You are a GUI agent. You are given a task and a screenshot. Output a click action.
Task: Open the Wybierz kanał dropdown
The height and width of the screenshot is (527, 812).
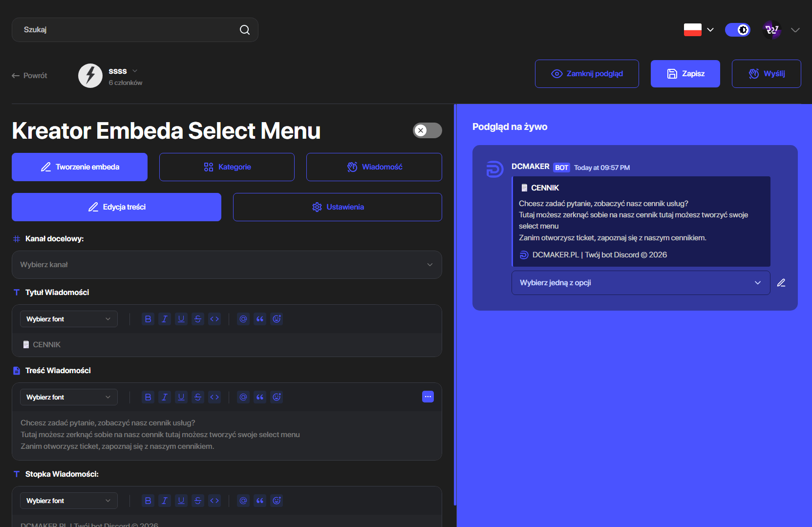pyautogui.click(x=227, y=265)
